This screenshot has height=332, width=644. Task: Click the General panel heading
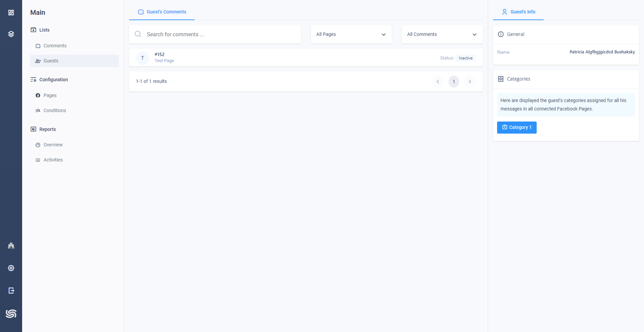516,34
